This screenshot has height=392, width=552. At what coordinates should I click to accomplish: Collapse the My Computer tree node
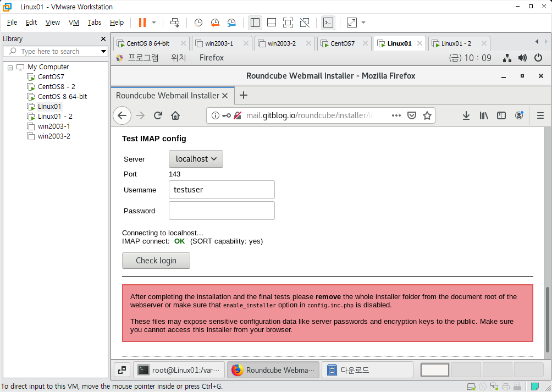point(10,67)
